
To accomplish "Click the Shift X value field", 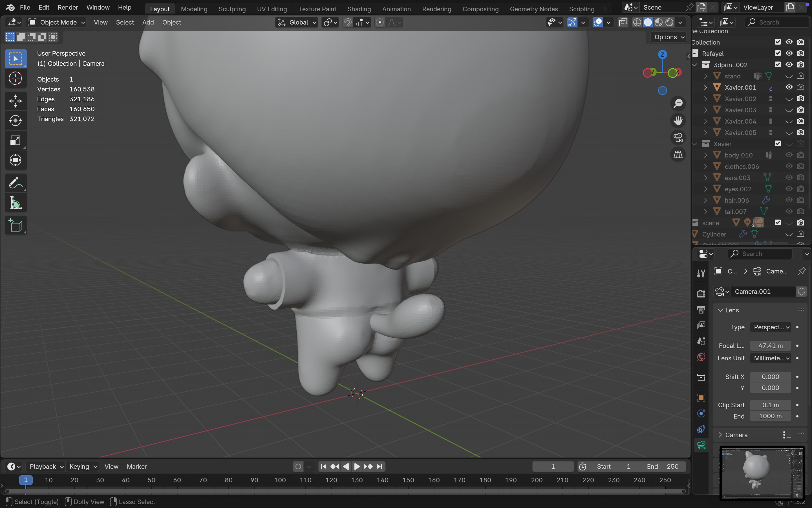I will (x=771, y=377).
